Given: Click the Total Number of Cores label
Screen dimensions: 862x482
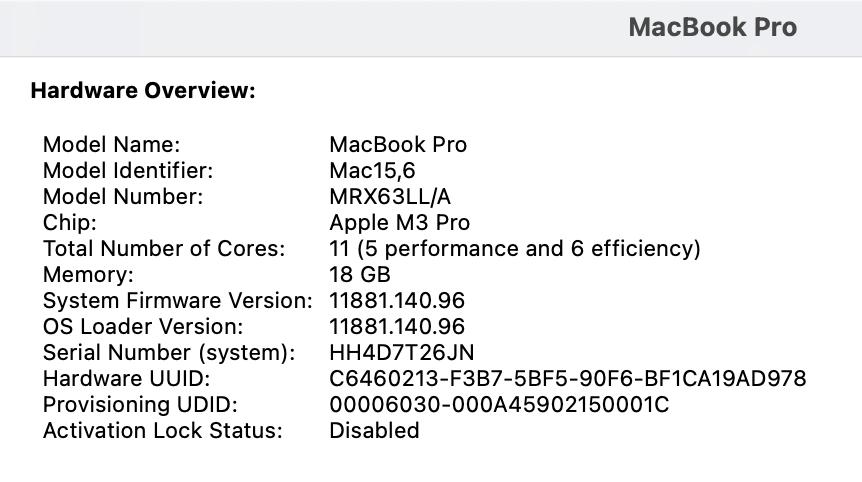Looking at the screenshot, I should [x=164, y=248].
